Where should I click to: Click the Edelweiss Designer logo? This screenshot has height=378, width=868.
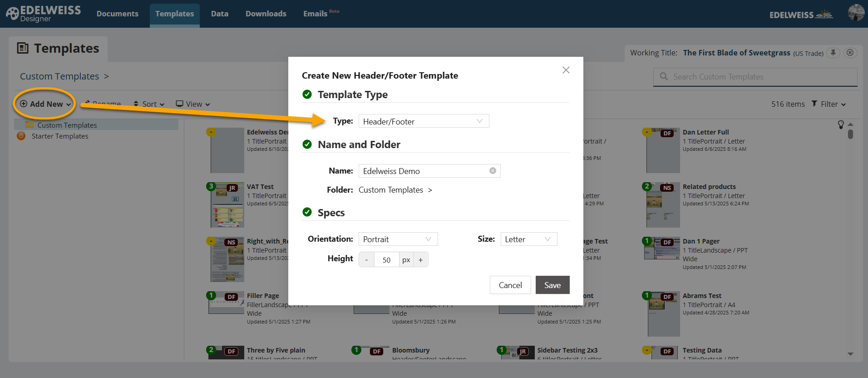43,14
